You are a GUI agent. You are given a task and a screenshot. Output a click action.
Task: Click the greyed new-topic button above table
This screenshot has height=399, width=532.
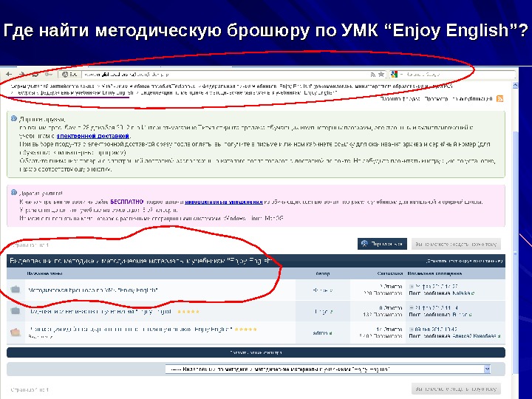[x=456, y=244]
